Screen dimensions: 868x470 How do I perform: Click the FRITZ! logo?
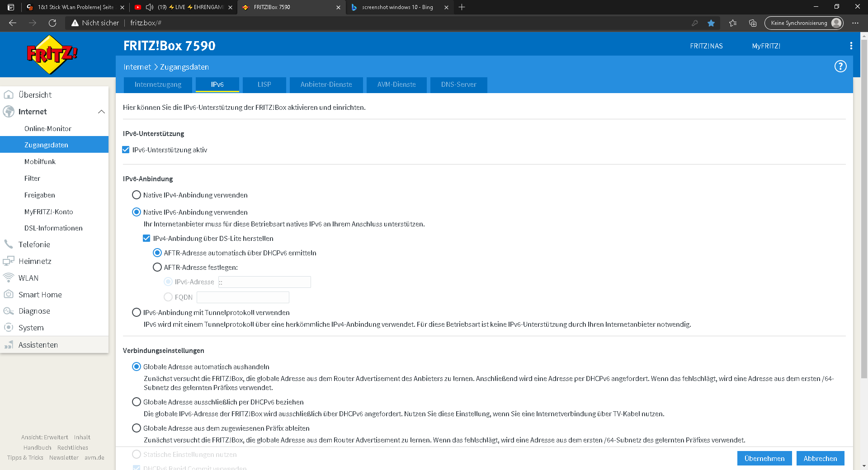click(x=52, y=54)
